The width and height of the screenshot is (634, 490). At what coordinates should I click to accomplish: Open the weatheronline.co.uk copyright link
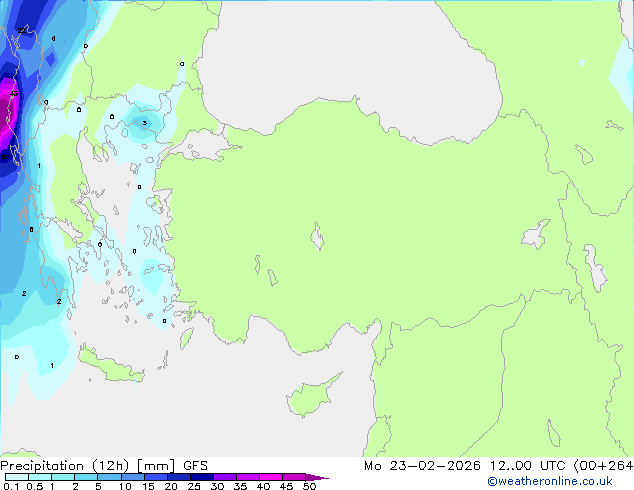pos(549,481)
